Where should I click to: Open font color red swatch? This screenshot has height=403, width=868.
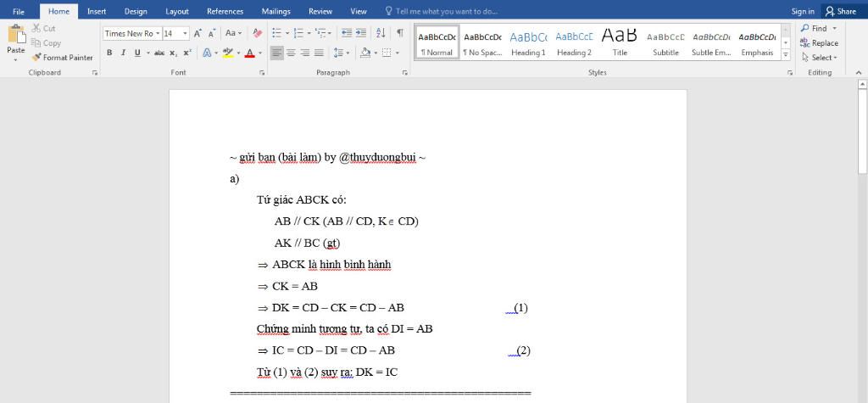(248, 53)
